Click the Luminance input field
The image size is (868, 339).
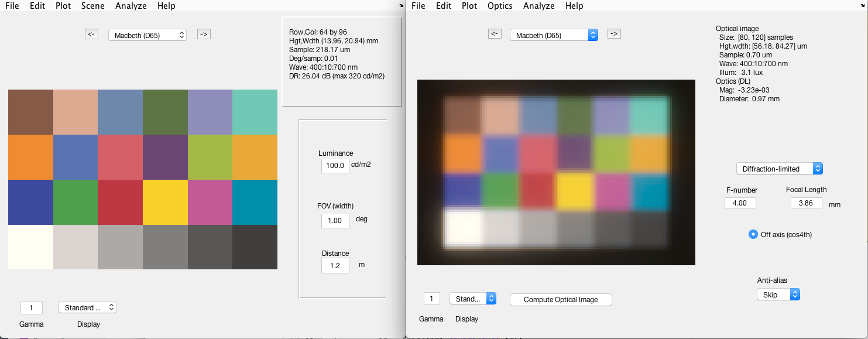point(335,165)
